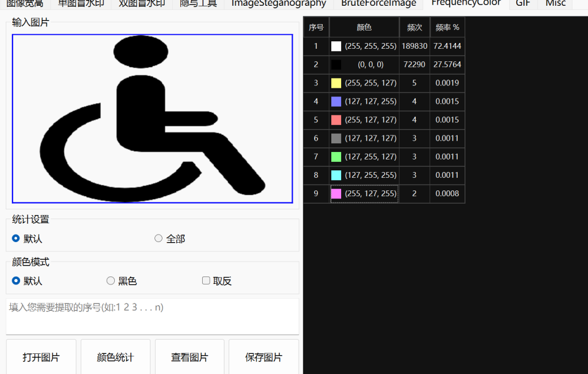Switch to the GIF tab
Image resolution: width=588 pixels, height=374 pixels.
pyautogui.click(x=523, y=3)
